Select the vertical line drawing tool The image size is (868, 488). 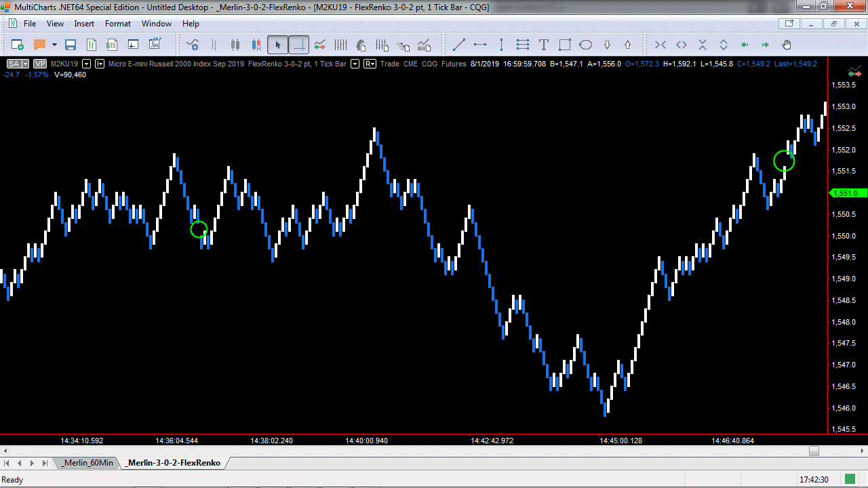(x=501, y=45)
